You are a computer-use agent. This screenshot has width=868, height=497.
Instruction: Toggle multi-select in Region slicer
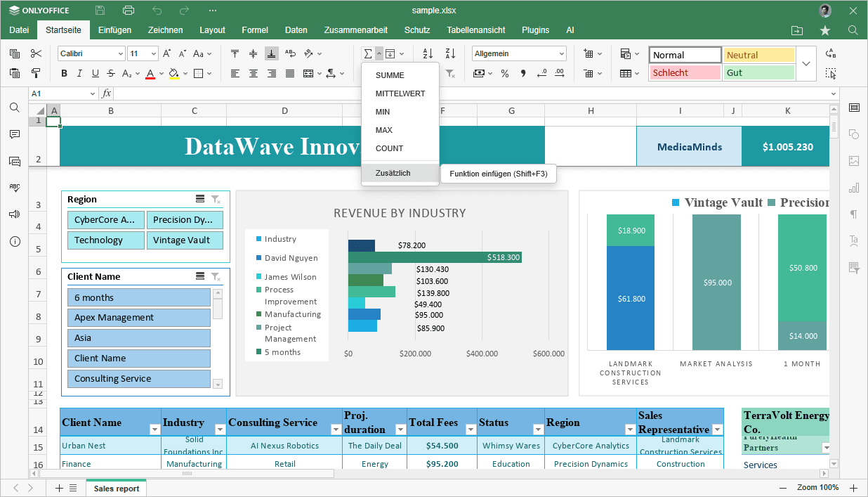click(200, 200)
